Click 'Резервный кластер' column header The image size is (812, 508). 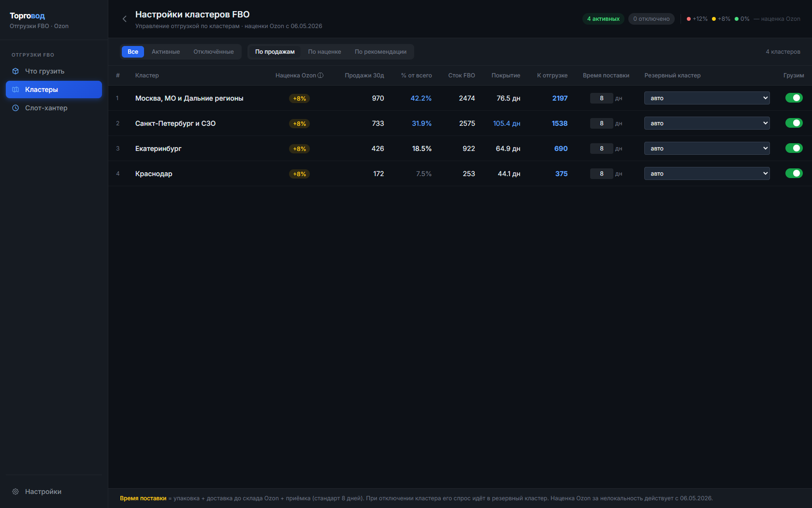672,75
